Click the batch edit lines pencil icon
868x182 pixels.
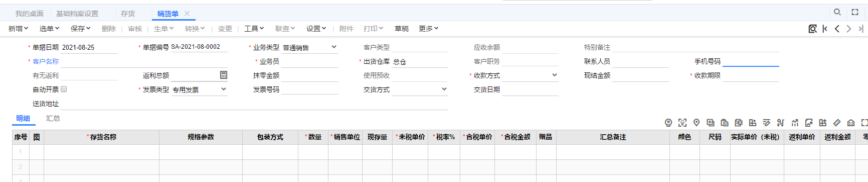[x=767, y=123]
